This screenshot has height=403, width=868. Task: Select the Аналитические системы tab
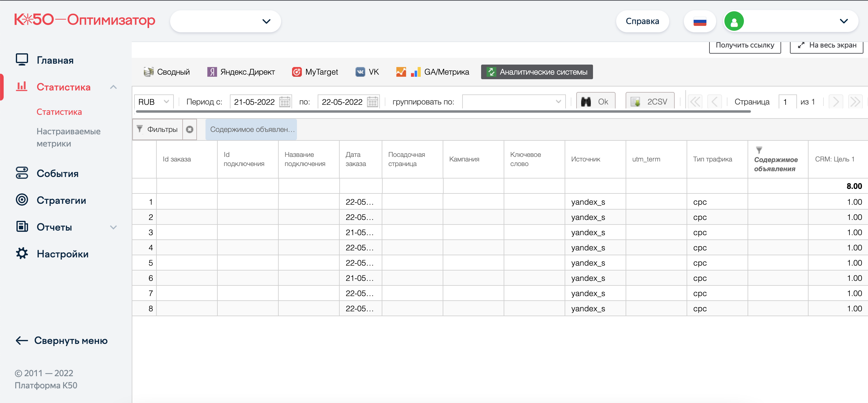537,72
